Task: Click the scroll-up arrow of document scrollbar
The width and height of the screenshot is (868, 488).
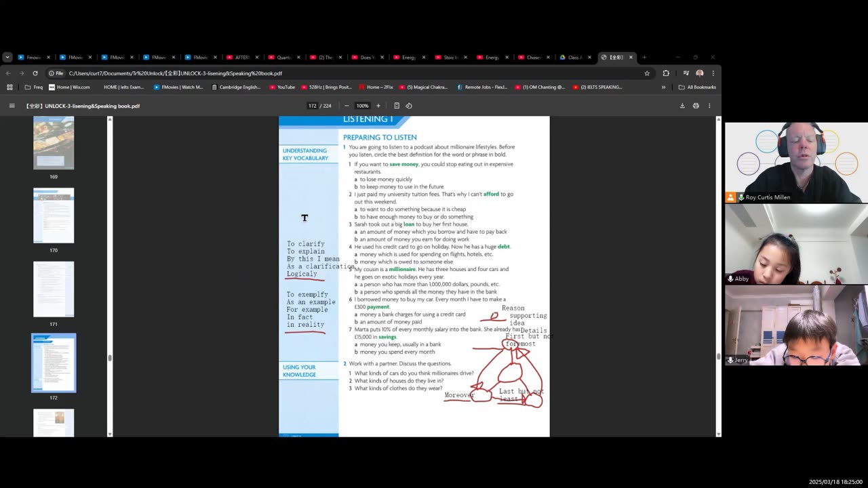Action: (x=718, y=119)
